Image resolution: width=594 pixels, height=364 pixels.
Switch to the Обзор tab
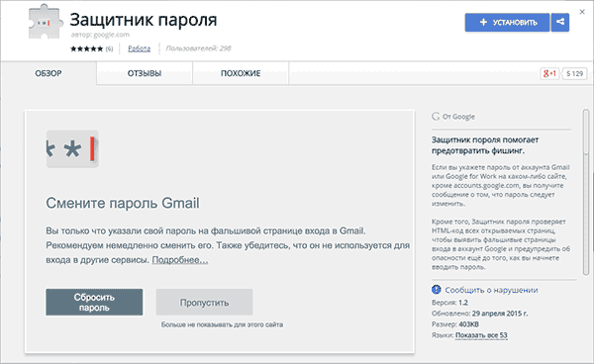pos(49,73)
